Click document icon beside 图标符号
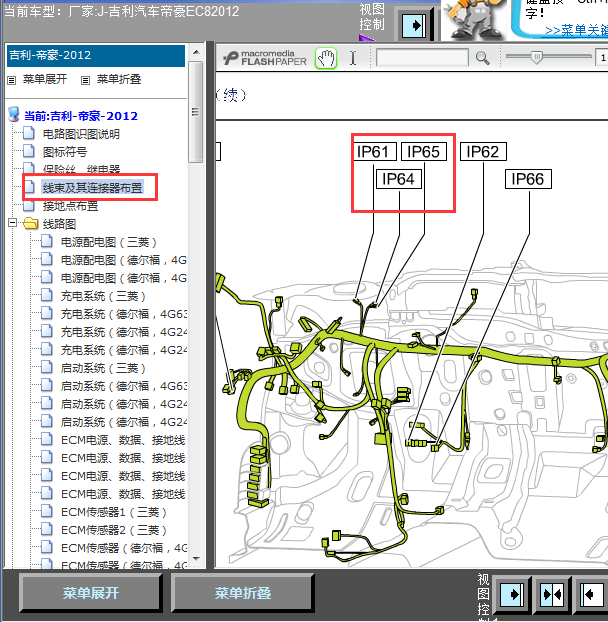Image resolution: width=608 pixels, height=622 pixels. tap(29, 151)
